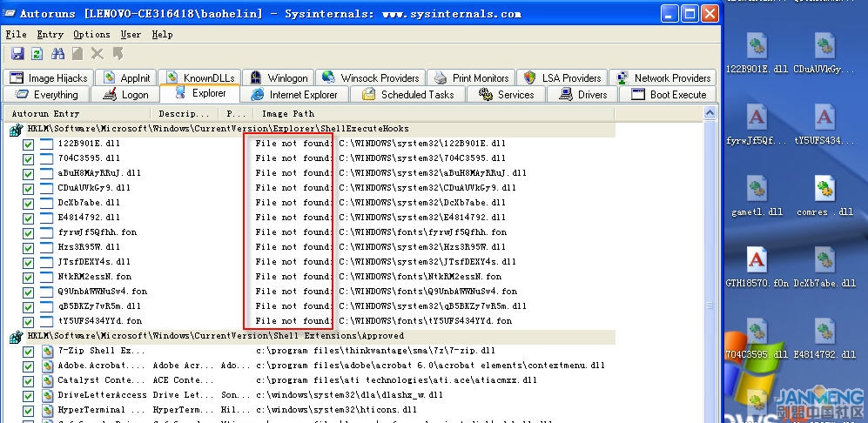
Task: Click the Delete X toolbar icon
Action: coord(98,54)
